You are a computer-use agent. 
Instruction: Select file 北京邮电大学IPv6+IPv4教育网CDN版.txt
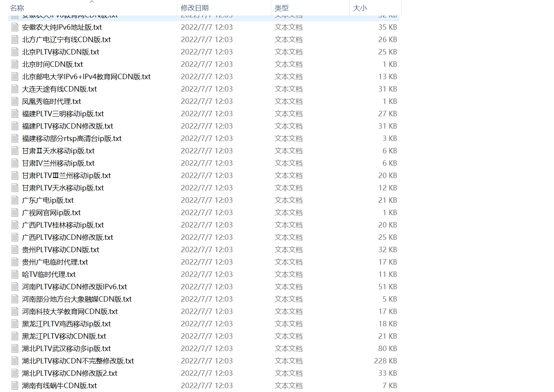[x=86, y=76]
